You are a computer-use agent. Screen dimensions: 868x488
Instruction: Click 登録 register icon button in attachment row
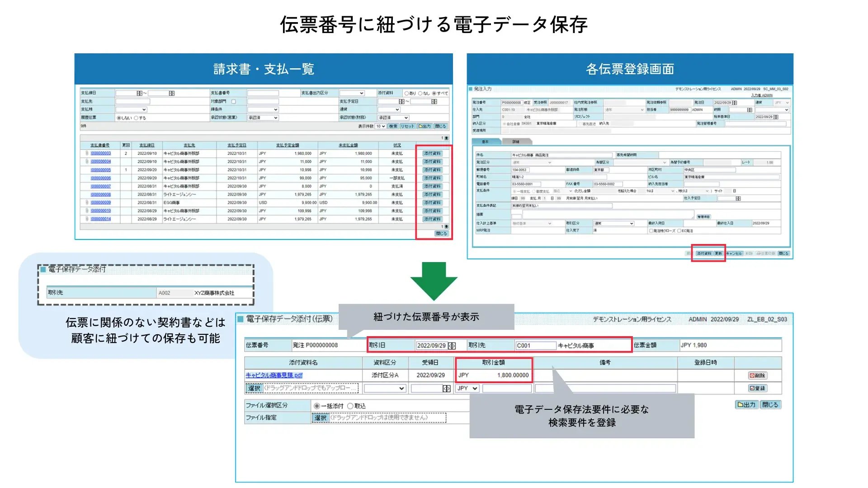coord(757,388)
